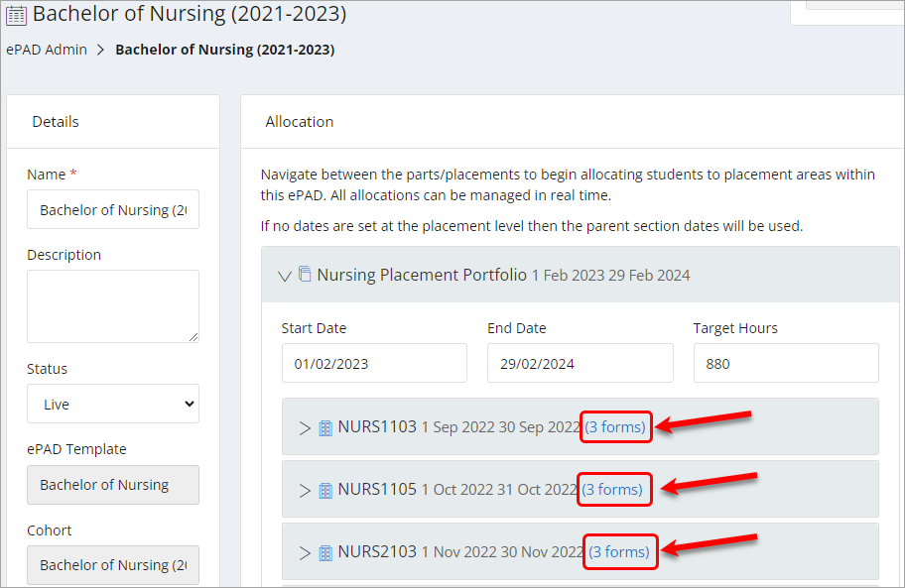Open the 3 forms link for NURS2103
The width and height of the screenshot is (905, 588).
coord(619,551)
